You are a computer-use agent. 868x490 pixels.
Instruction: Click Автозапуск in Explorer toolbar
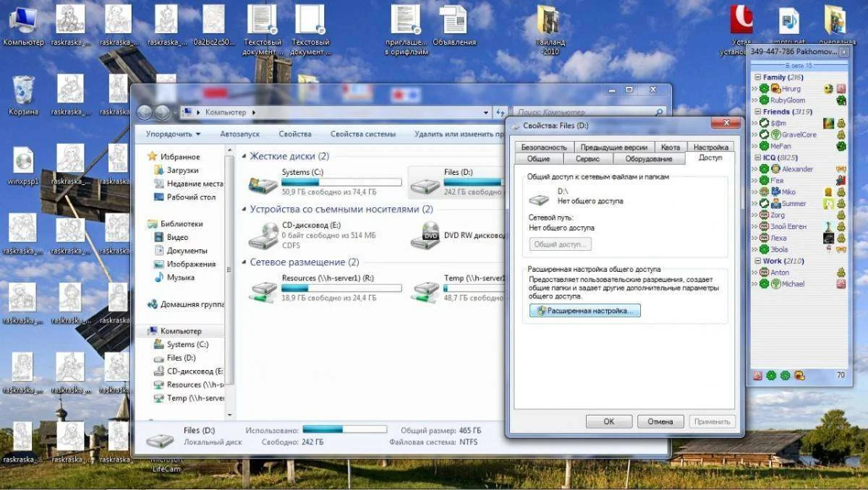coord(241,134)
